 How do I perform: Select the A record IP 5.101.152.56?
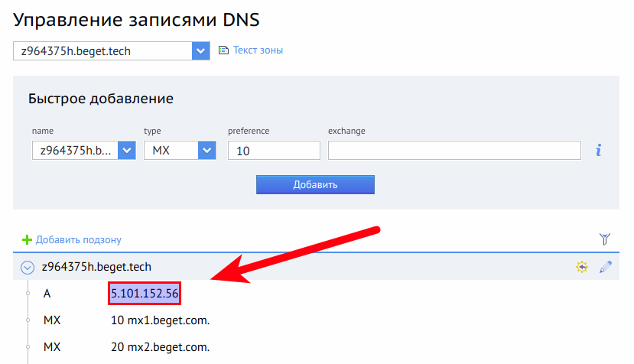[145, 293]
